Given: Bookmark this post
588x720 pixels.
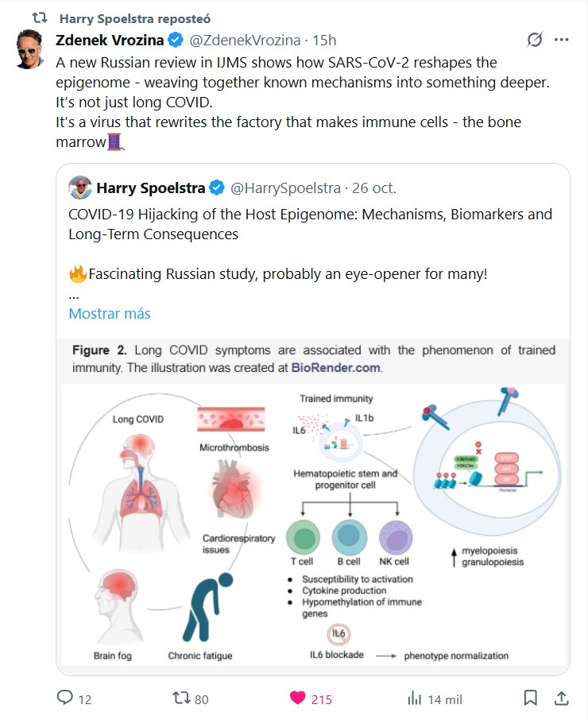Looking at the screenshot, I should coord(530,699).
